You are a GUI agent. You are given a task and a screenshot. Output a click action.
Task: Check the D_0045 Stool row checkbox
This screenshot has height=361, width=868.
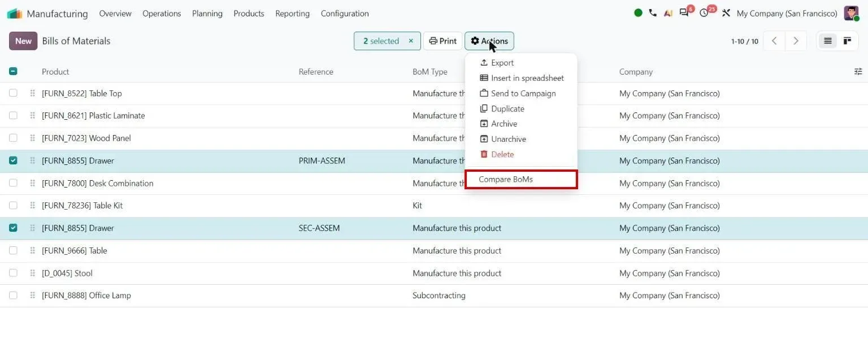point(13,273)
